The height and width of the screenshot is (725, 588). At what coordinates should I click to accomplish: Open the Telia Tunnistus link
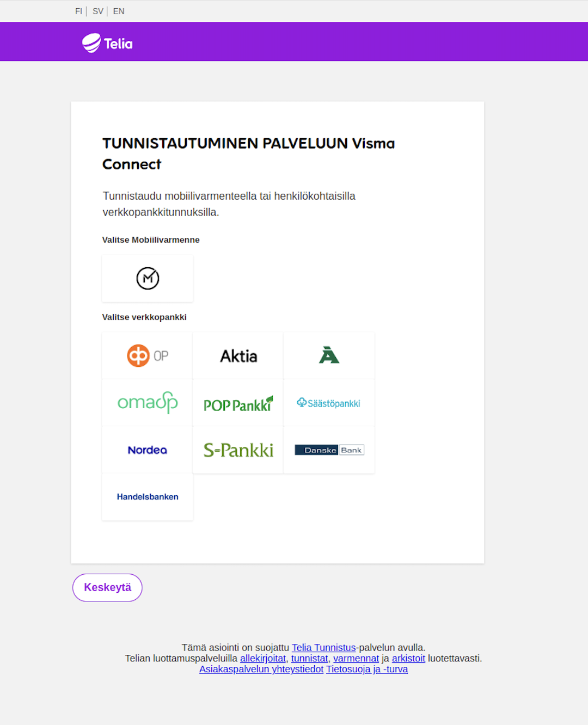pos(323,648)
